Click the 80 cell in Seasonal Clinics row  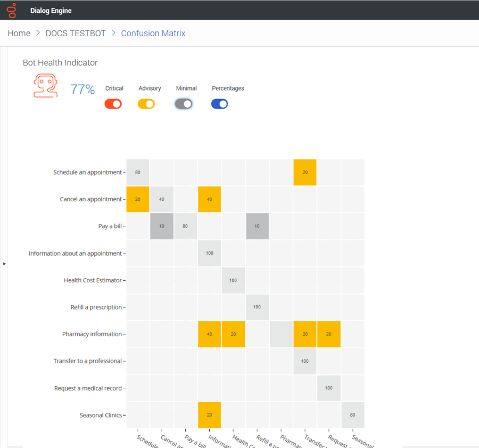[x=352, y=415]
